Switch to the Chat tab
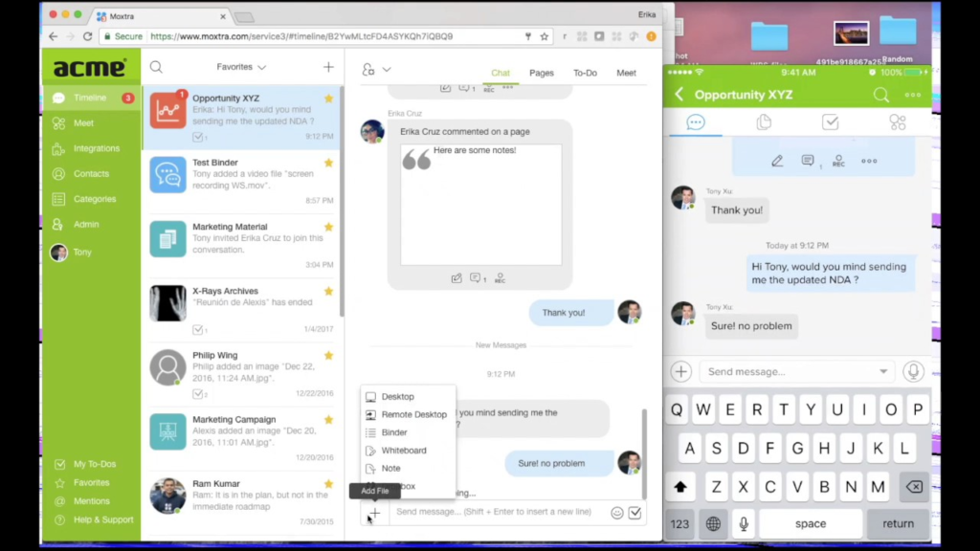 [x=500, y=73]
